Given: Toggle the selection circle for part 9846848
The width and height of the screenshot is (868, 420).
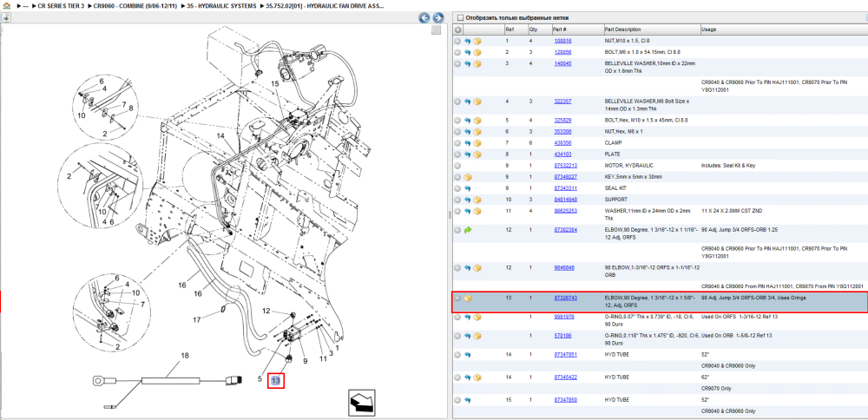Looking at the screenshot, I should click(457, 268).
